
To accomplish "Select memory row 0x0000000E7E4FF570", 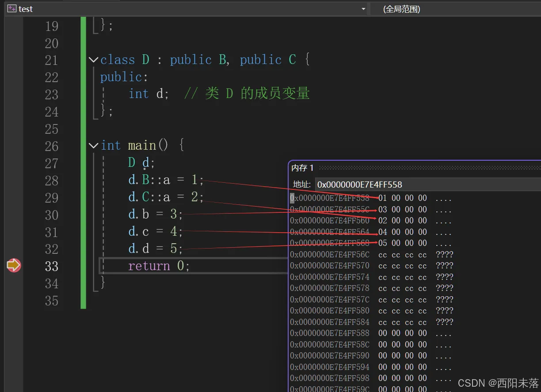I will tap(372, 266).
